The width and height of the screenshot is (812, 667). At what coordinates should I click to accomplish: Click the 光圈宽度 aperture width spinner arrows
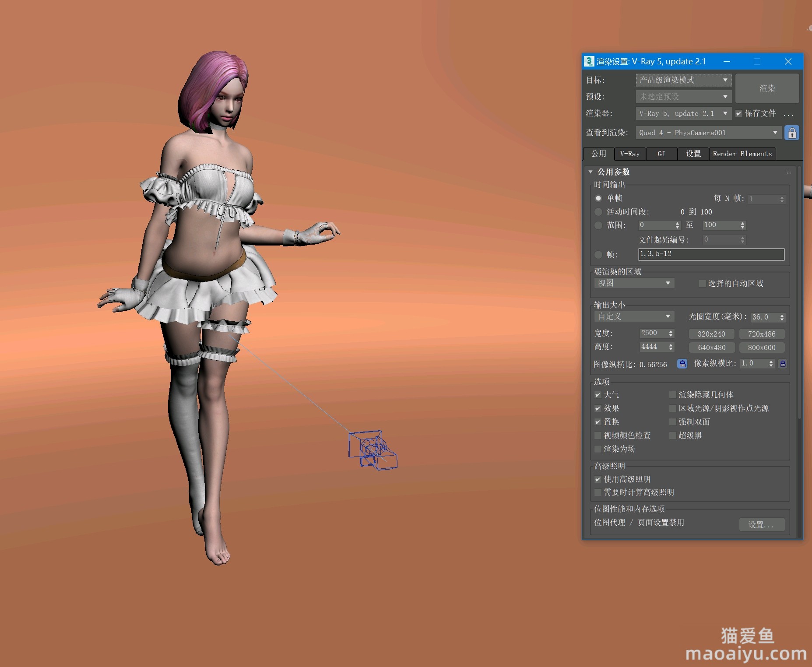[782, 317]
